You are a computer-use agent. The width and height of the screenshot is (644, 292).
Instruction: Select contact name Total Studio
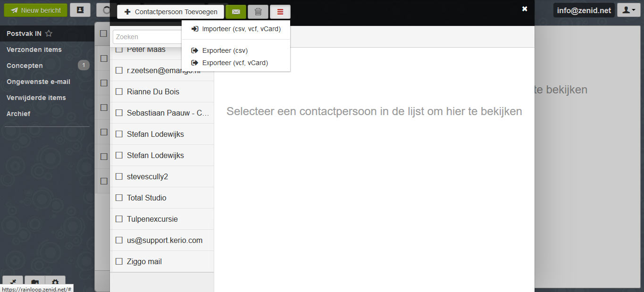(x=146, y=198)
